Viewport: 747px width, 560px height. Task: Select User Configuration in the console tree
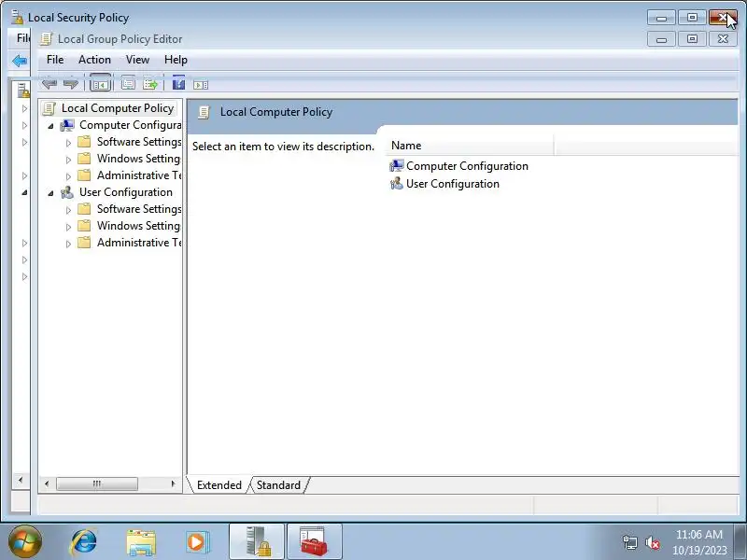126,192
